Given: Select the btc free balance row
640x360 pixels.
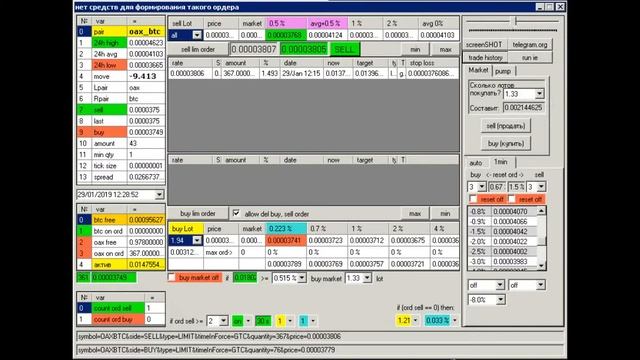Looking at the screenshot, I should [x=121, y=220].
